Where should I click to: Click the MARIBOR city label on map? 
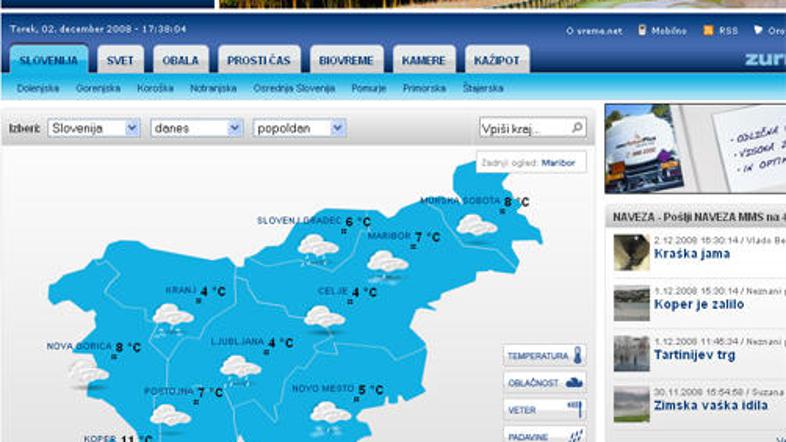[x=389, y=236]
